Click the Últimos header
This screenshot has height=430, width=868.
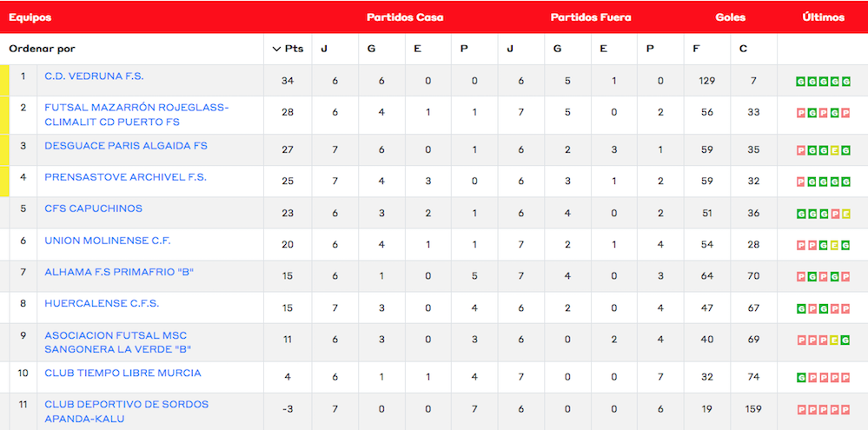click(823, 17)
